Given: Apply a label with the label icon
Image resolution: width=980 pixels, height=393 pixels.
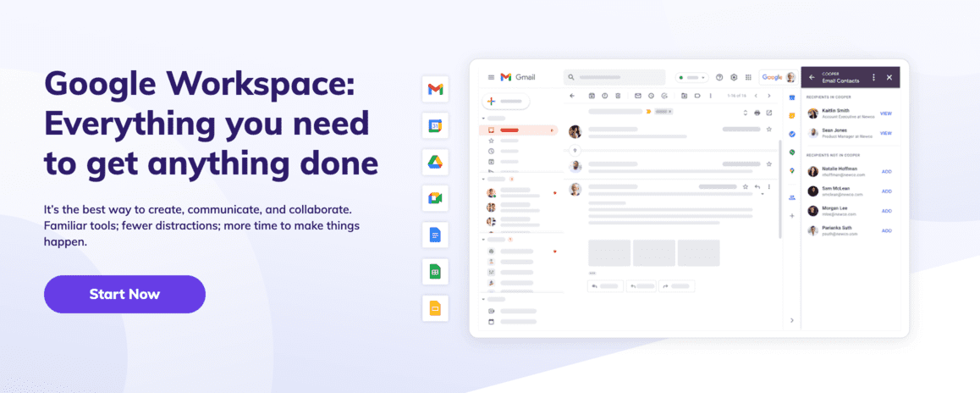Looking at the screenshot, I should (696, 96).
